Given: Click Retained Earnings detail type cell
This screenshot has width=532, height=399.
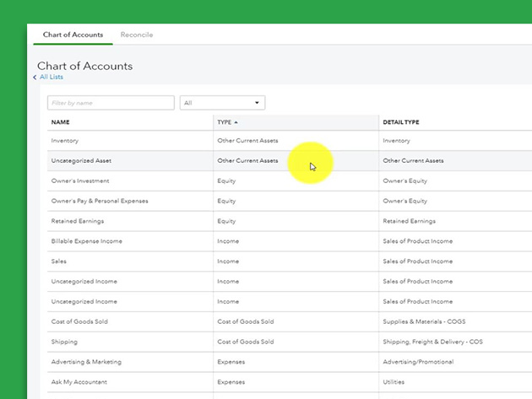Looking at the screenshot, I should coord(410,221).
